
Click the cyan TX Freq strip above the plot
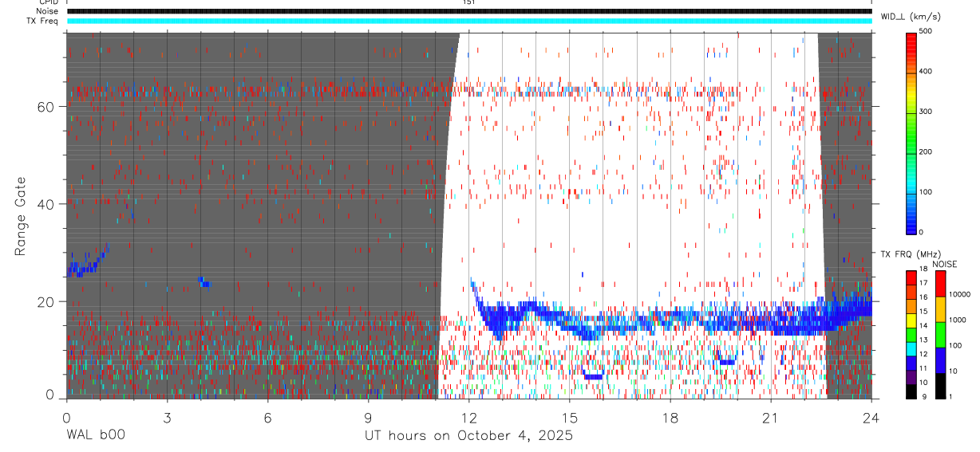point(469,21)
